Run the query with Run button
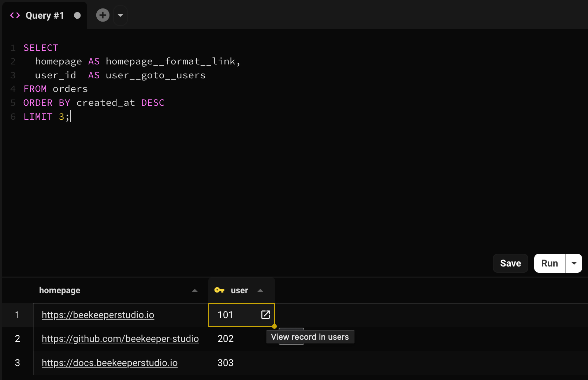This screenshot has height=380, width=588. click(x=549, y=263)
